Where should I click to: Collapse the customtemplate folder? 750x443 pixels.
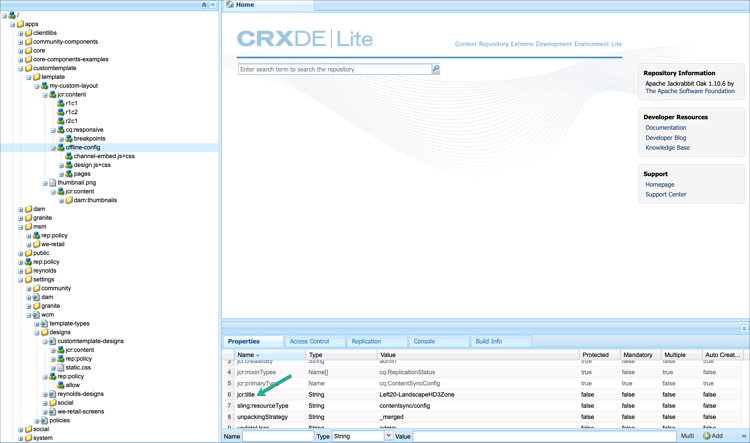pyautogui.click(x=21, y=68)
